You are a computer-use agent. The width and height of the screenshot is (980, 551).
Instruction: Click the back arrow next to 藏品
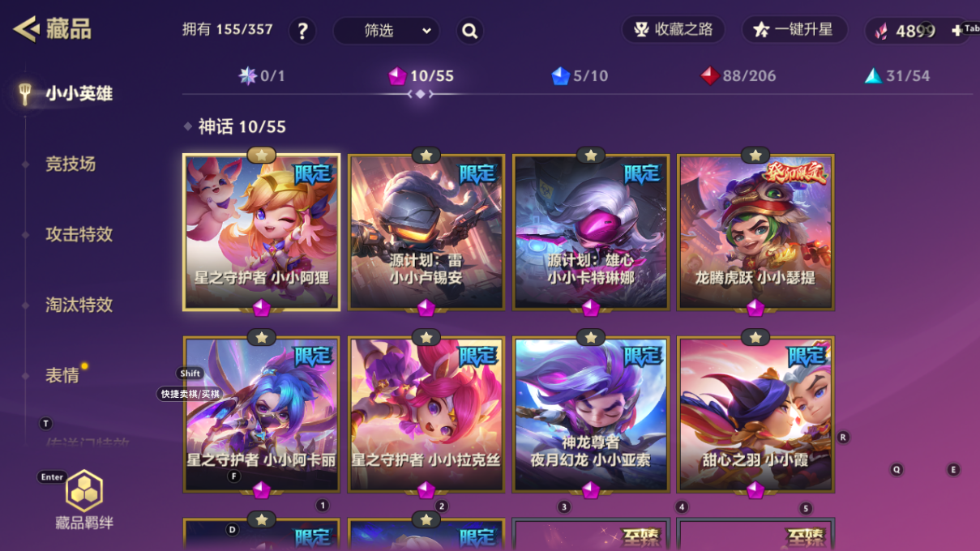pyautogui.click(x=26, y=30)
